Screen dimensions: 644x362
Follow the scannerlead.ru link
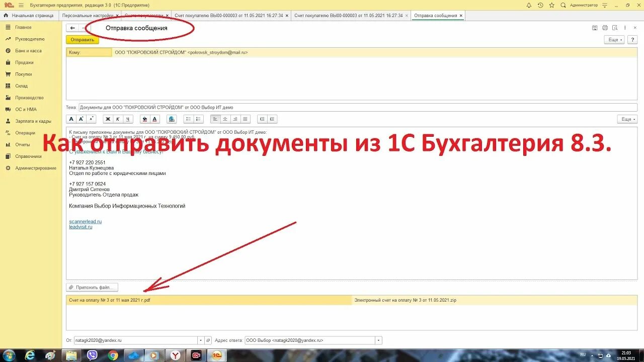point(86,221)
